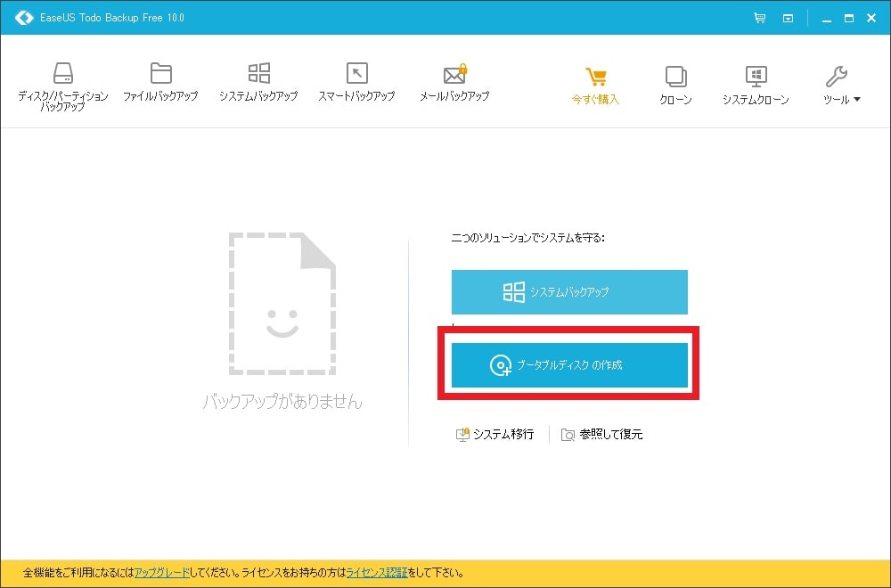Open Mail Backup (メールバックアップ)
Viewport: 891px width, 588px height.
click(x=454, y=82)
